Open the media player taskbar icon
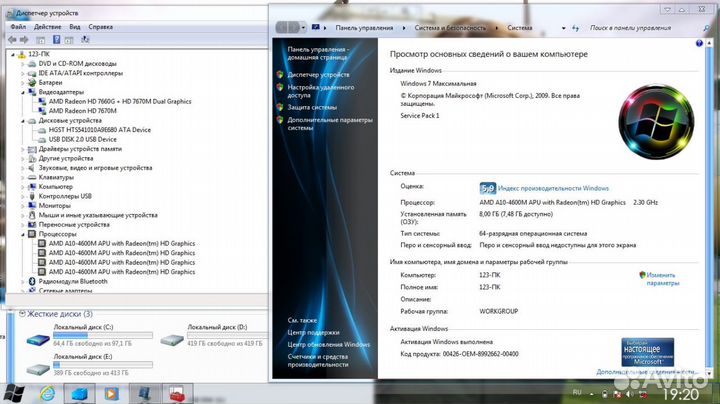720x404 pixels. click(x=111, y=393)
